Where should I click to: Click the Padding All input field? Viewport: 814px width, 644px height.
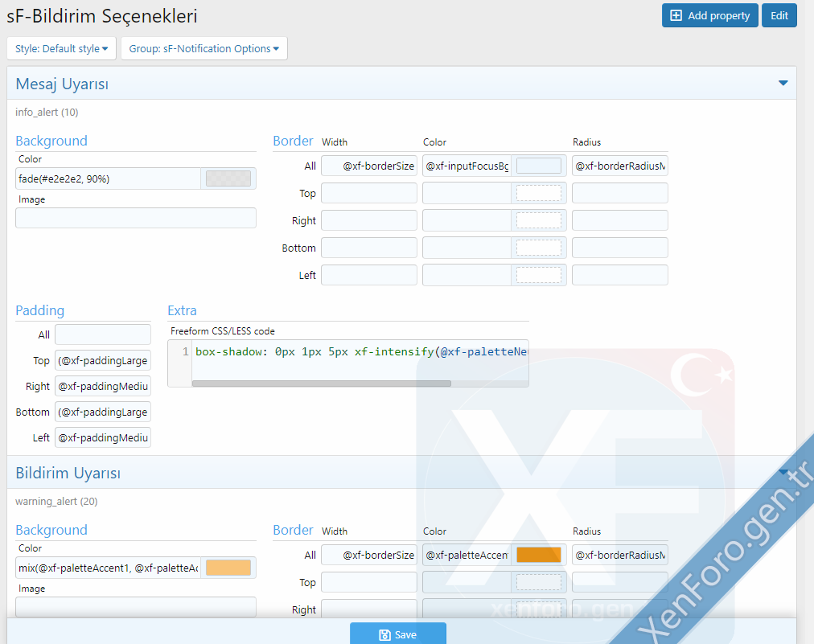[x=102, y=335]
